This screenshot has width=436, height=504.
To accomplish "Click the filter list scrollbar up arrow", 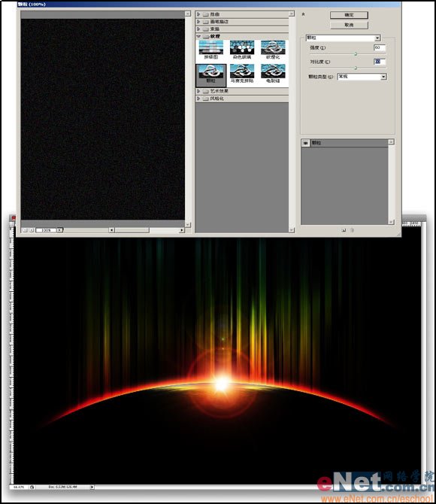I will tap(292, 14).
